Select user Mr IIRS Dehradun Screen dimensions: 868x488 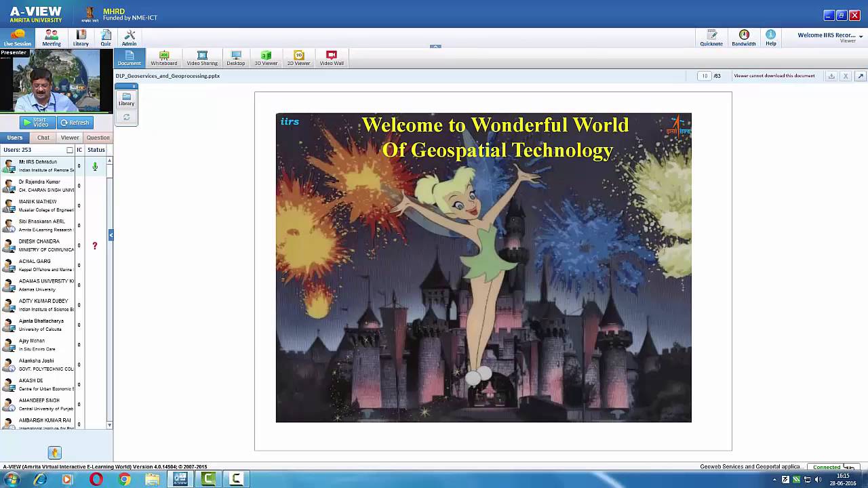[37, 166]
